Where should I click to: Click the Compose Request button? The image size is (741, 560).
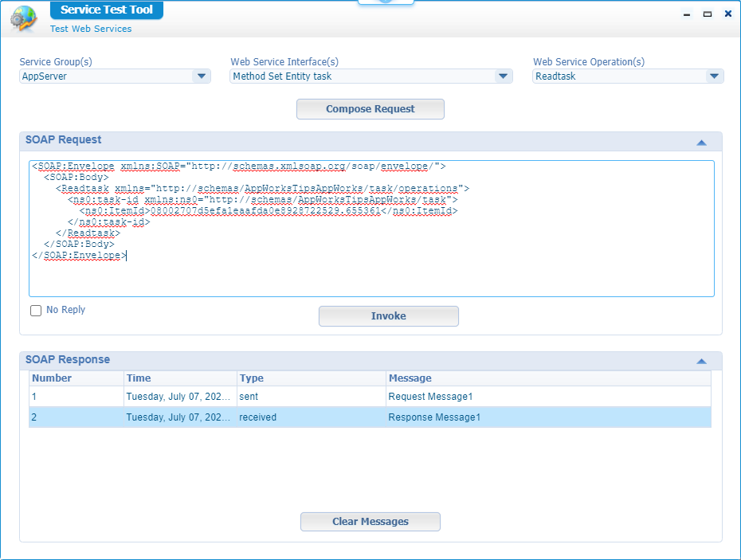(x=370, y=109)
